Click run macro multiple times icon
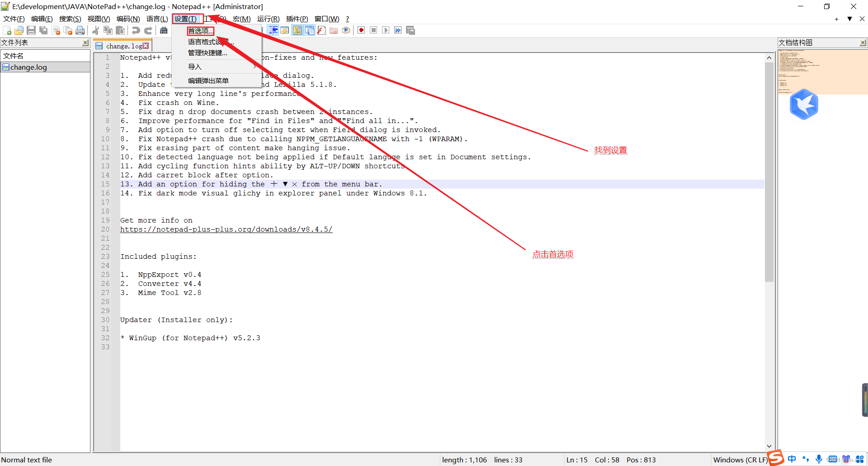Viewport: 868px width, 466px height. tap(398, 30)
